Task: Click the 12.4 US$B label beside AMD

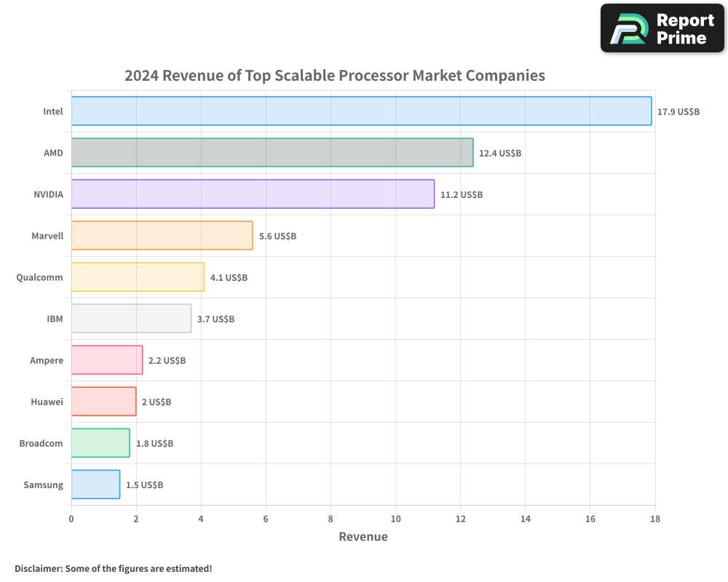Action: click(499, 153)
